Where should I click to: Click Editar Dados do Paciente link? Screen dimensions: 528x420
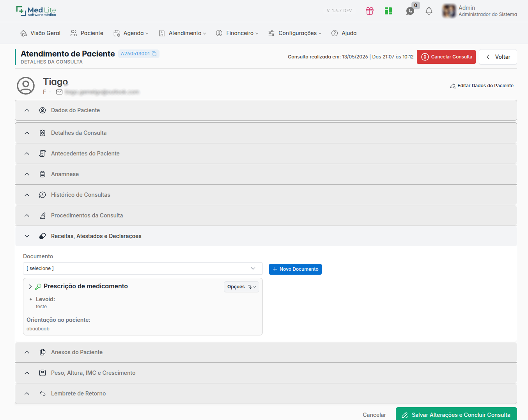482,86
